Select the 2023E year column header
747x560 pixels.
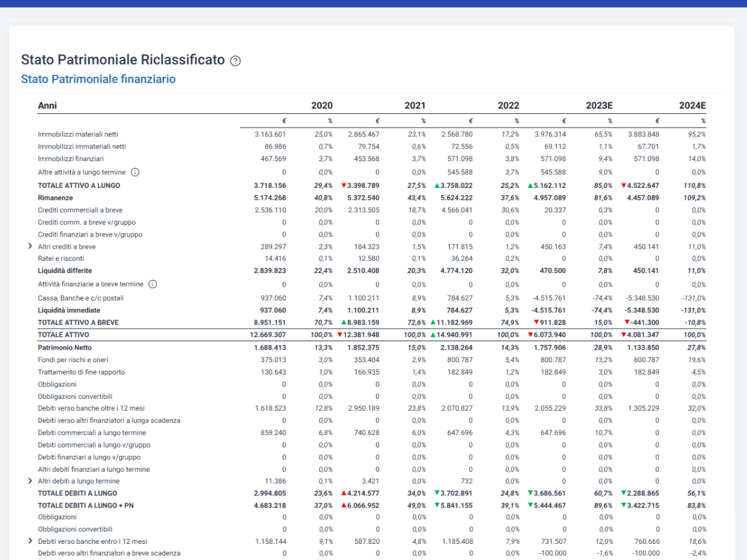[x=599, y=106]
